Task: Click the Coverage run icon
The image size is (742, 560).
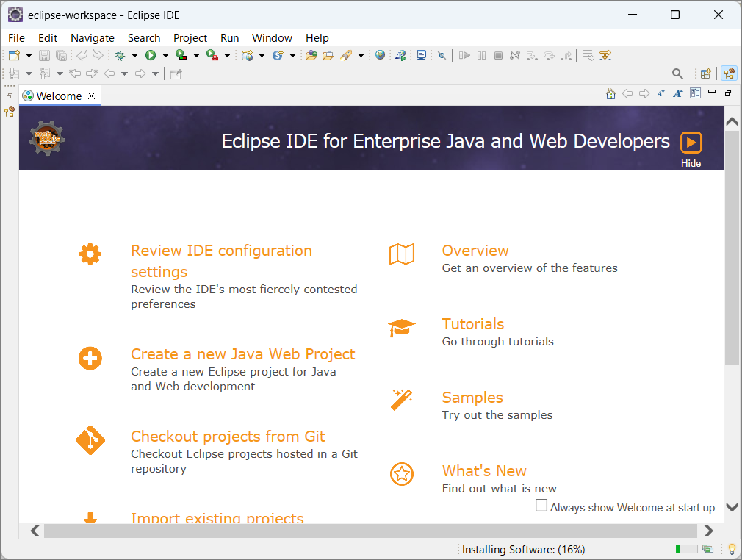Action: [x=181, y=55]
